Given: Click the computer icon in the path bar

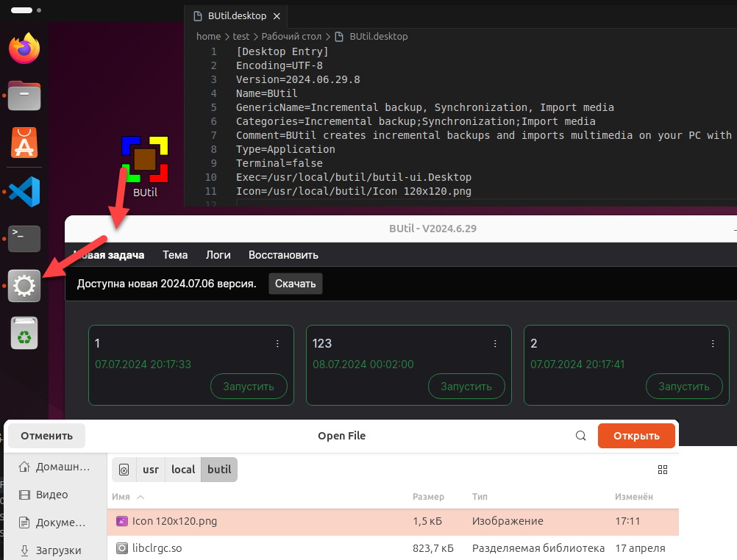Looking at the screenshot, I should (x=122, y=470).
